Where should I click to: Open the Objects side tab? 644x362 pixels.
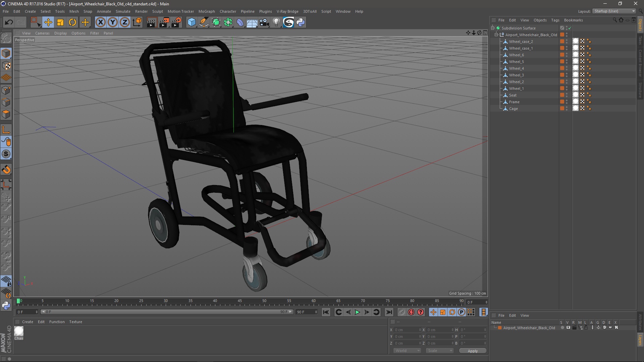click(640, 25)
